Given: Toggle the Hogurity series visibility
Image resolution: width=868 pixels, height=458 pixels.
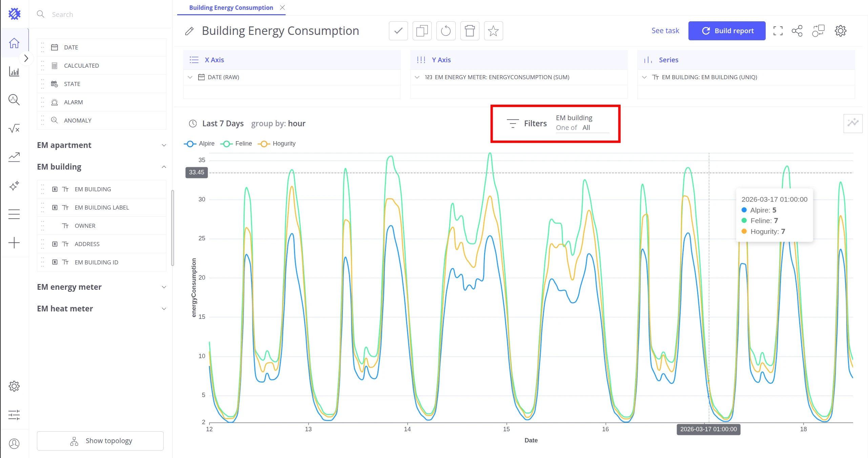Looking at the screenshot, I should coord(276,144).
